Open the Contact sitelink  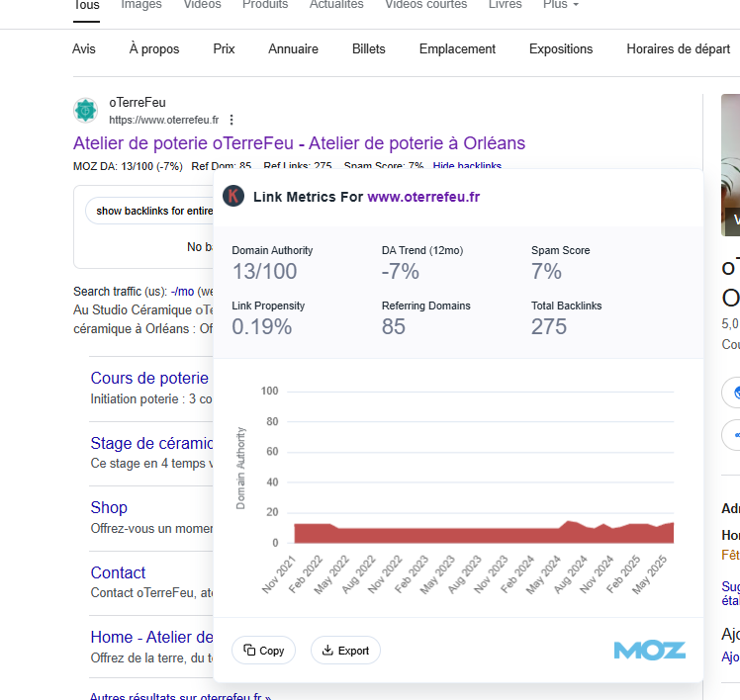(x=118, y=572)
